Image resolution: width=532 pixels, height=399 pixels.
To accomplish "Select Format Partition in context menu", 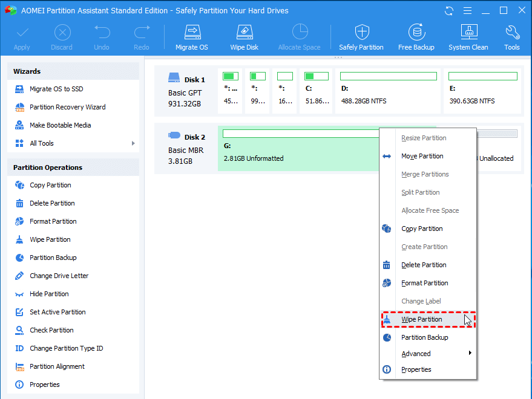I will [x=424, y=283].
